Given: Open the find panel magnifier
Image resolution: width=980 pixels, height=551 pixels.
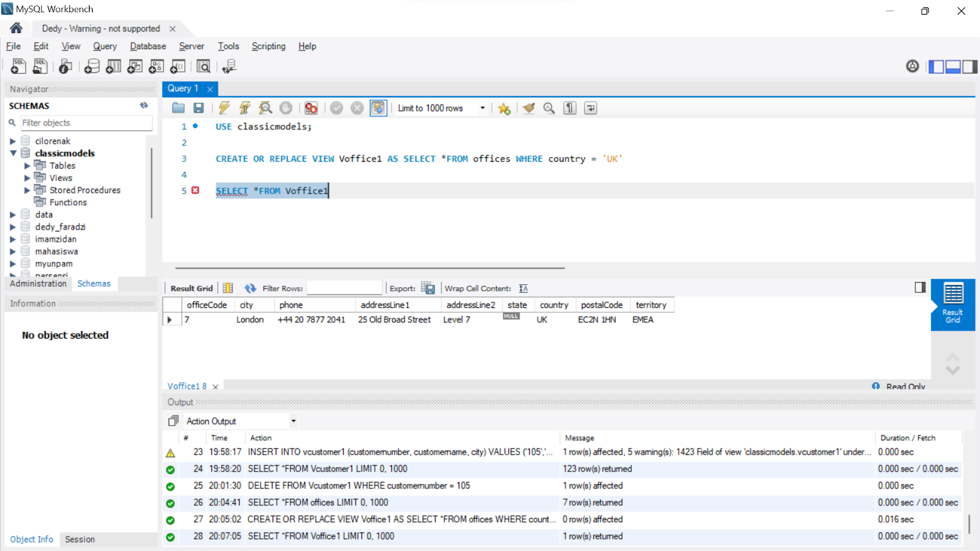Looking at the screenshot, I should tap(549, 108).
